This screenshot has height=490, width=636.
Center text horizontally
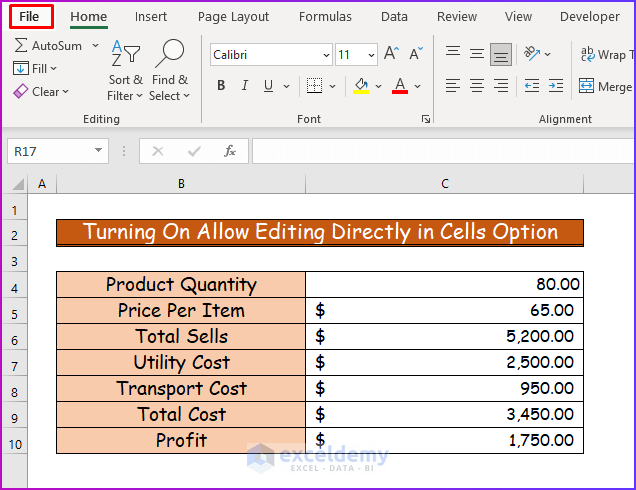click(477, 86)
